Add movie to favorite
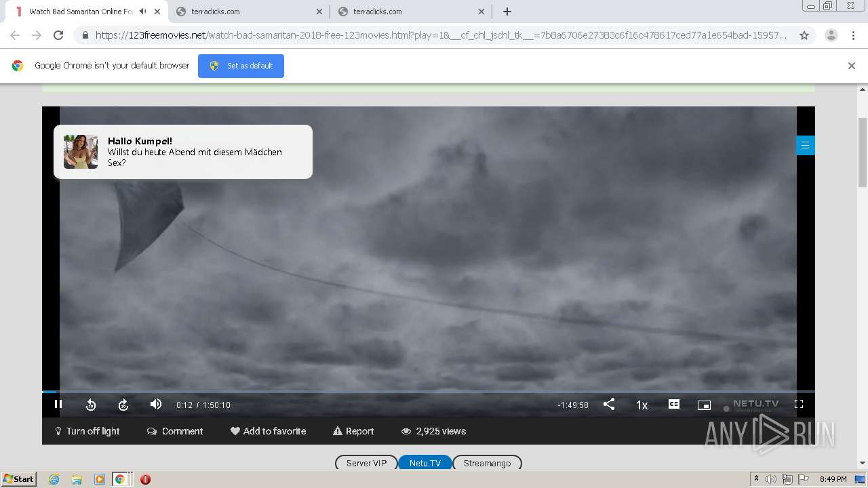 click(268, 431)
